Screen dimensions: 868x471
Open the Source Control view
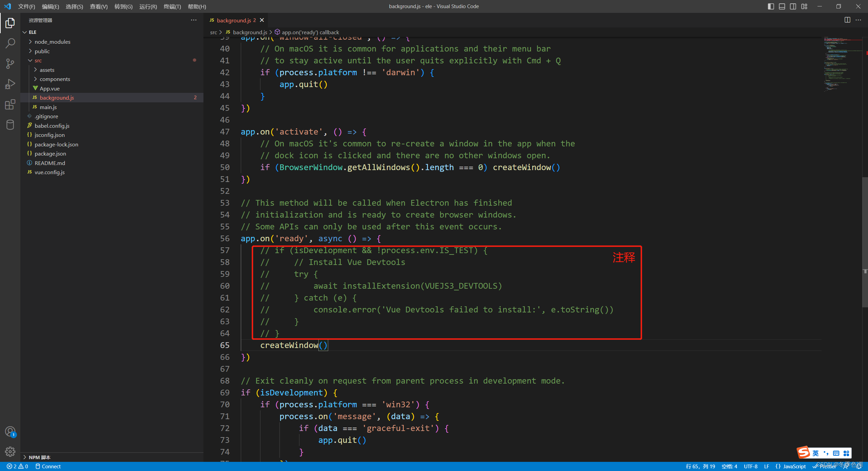tap(10, 64)
